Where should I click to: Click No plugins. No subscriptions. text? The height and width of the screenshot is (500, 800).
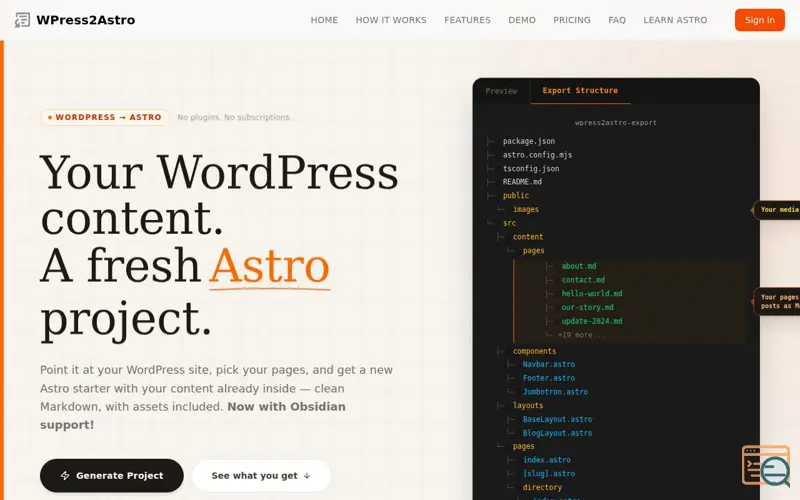(234, 117)
